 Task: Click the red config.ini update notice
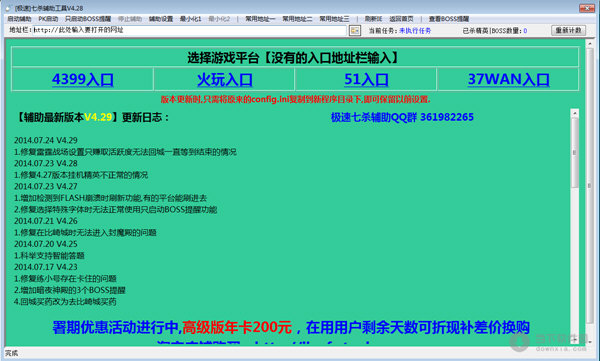pyautogui.click(x=295, y=99)
